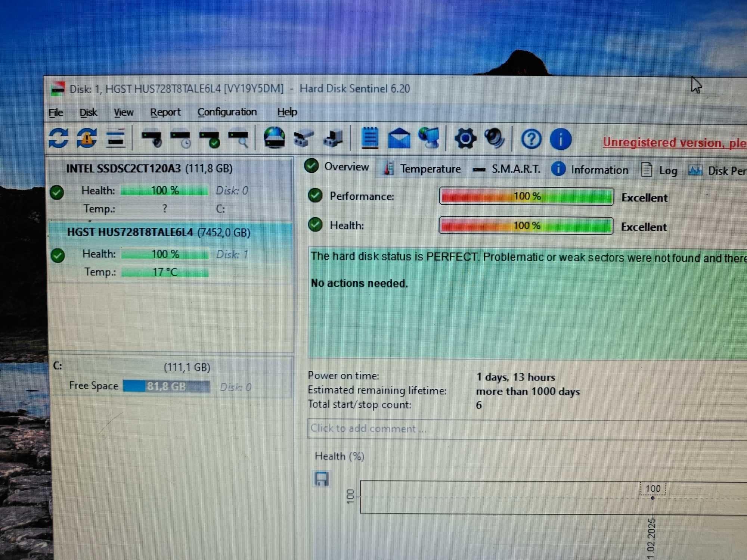Image resolution: width=747 pixels, height=560 pixels.
Task: Click the disk icon with small round badge
Action: pos(152,139)
